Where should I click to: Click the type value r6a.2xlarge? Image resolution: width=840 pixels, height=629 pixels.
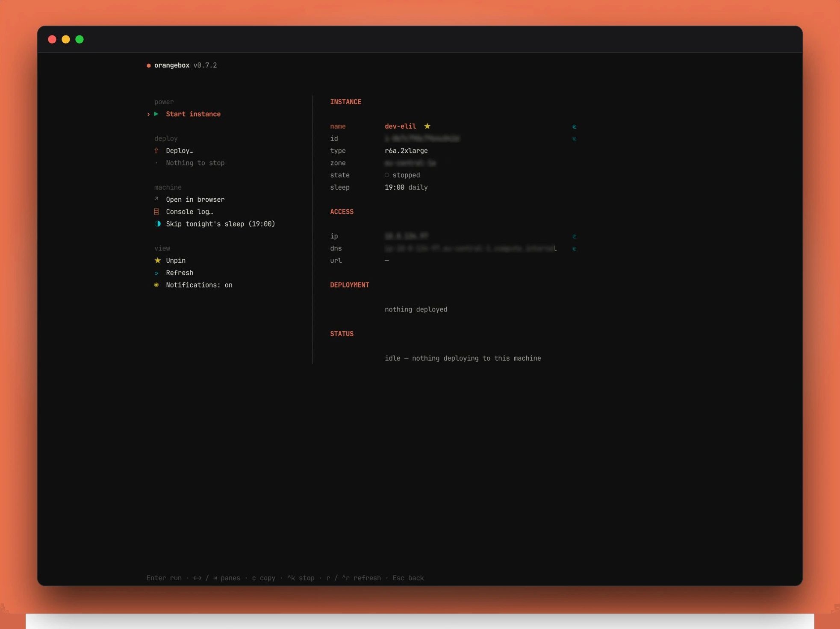(406, 151)
